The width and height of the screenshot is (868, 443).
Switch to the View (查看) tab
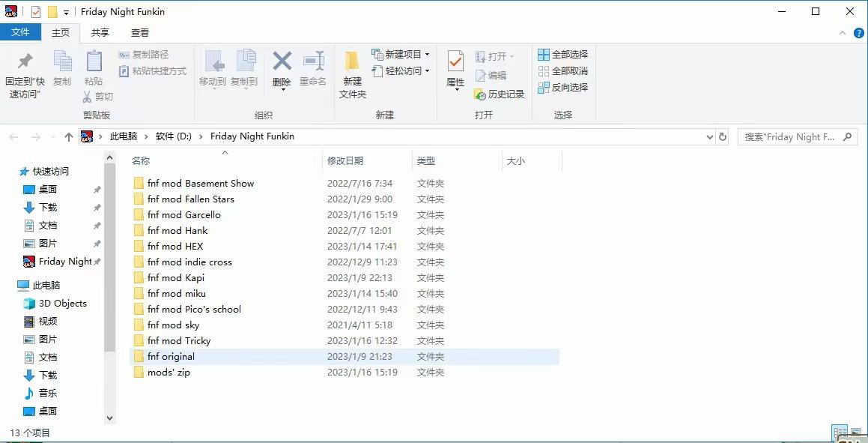[140, 33]
